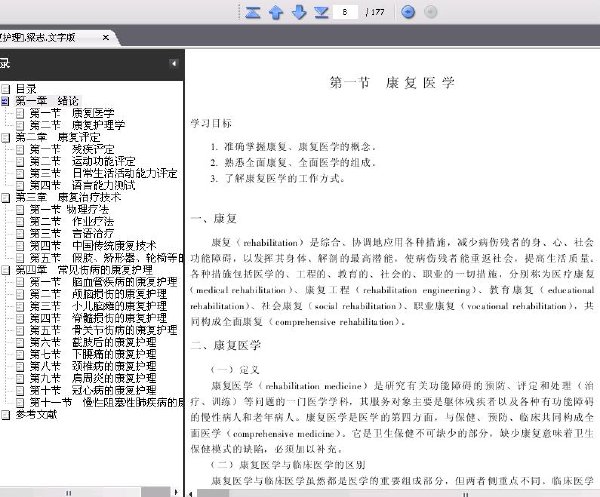Go to next page arrow

[299, 12]
